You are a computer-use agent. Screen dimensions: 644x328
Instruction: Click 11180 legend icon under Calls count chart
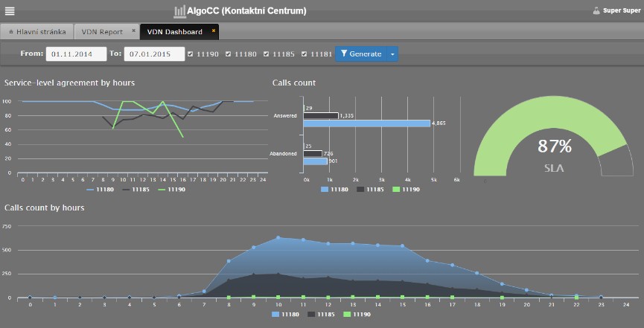pos(325,190)
